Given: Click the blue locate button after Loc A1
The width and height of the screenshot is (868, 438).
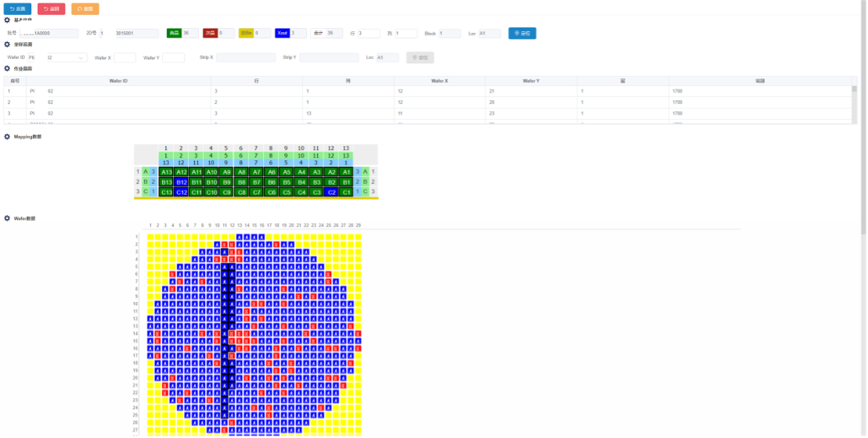Looking at the screenshot, I should click(522, 33).
